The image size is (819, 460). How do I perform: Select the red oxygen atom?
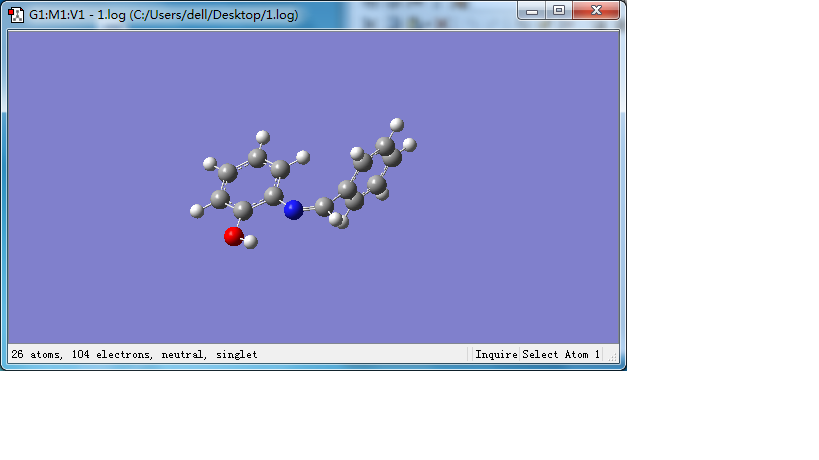click(233, 236)
